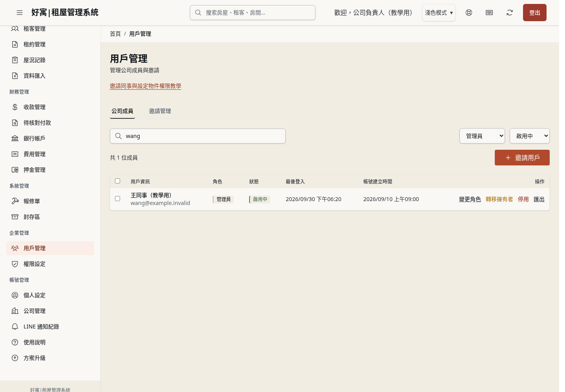565x392 pixels.
Task: Click the keyboard shortcuts icon in header
Action: 489,13
